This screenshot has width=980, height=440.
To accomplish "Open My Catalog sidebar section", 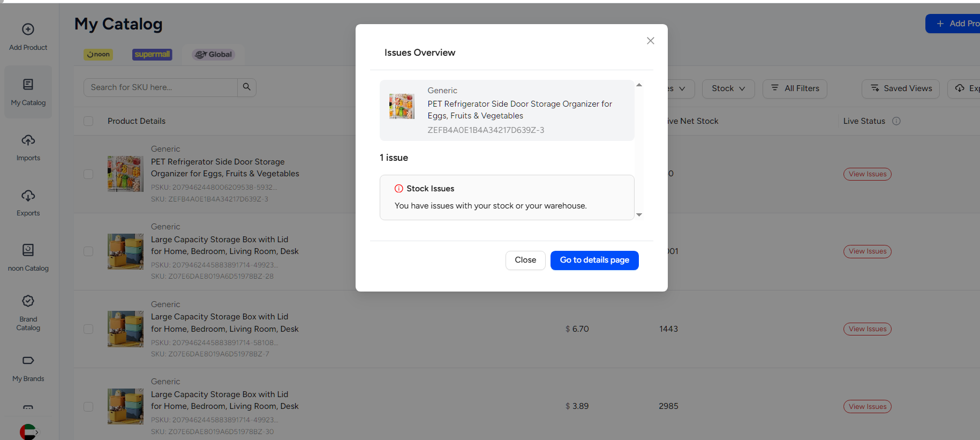I will 28,92.
